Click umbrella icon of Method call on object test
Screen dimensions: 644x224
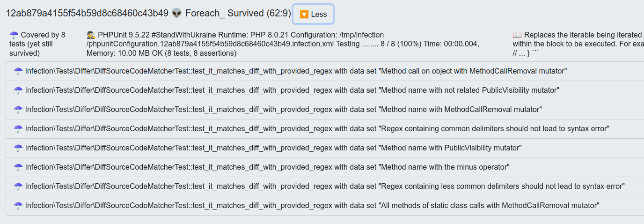[x=18, y=71]
